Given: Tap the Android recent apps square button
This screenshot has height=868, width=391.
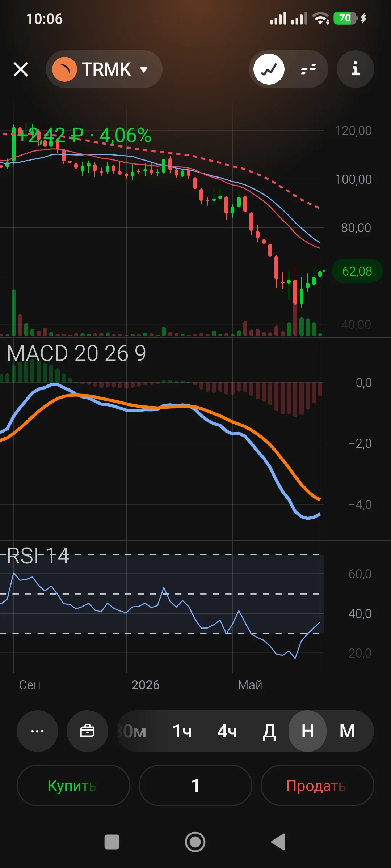Looking at the screenshot, I should coord(112,842).
